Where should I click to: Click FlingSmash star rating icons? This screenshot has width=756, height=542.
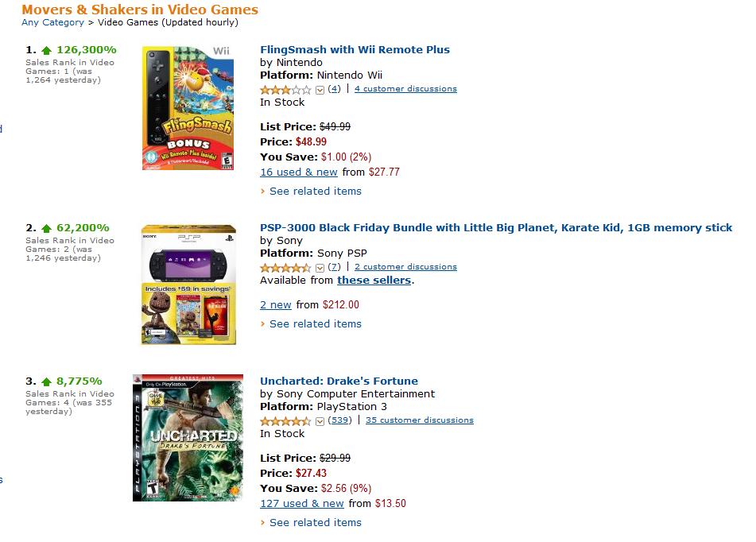[x=285, y=89]
